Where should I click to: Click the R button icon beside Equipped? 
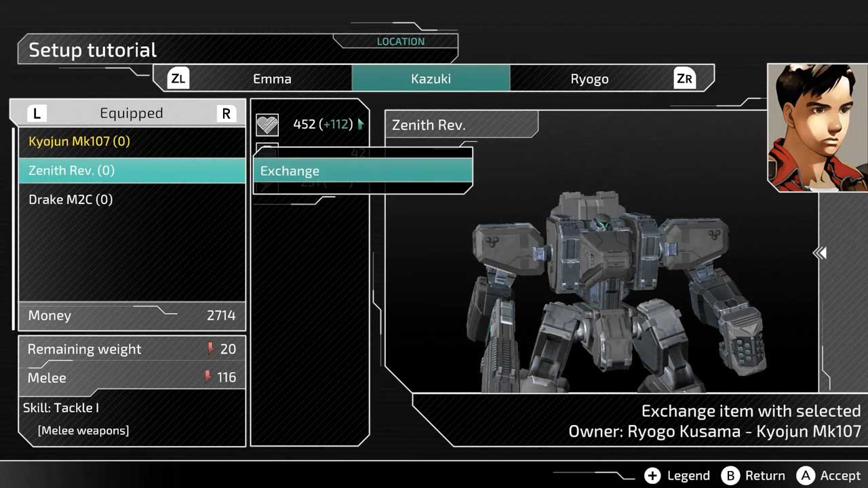(x=226, y=113)
